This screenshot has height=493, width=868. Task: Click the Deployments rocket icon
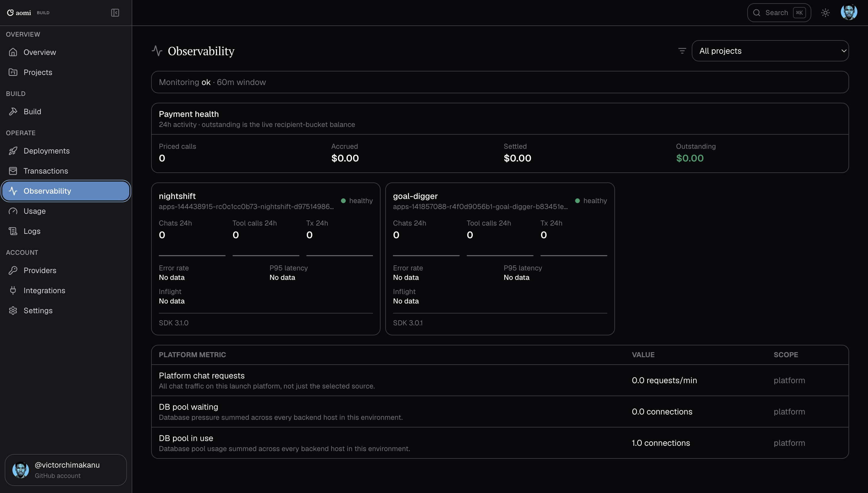click(13, 151)
